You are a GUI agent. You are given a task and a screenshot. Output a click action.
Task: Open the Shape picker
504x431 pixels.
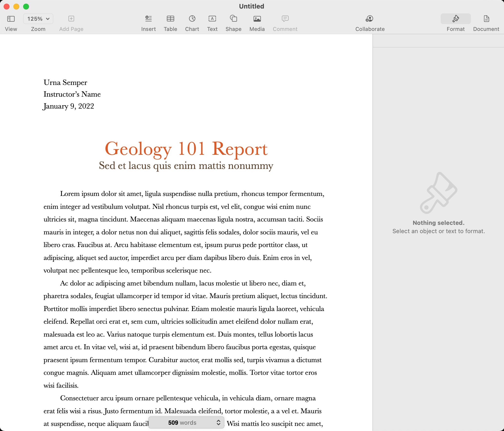tap(233, 19)
